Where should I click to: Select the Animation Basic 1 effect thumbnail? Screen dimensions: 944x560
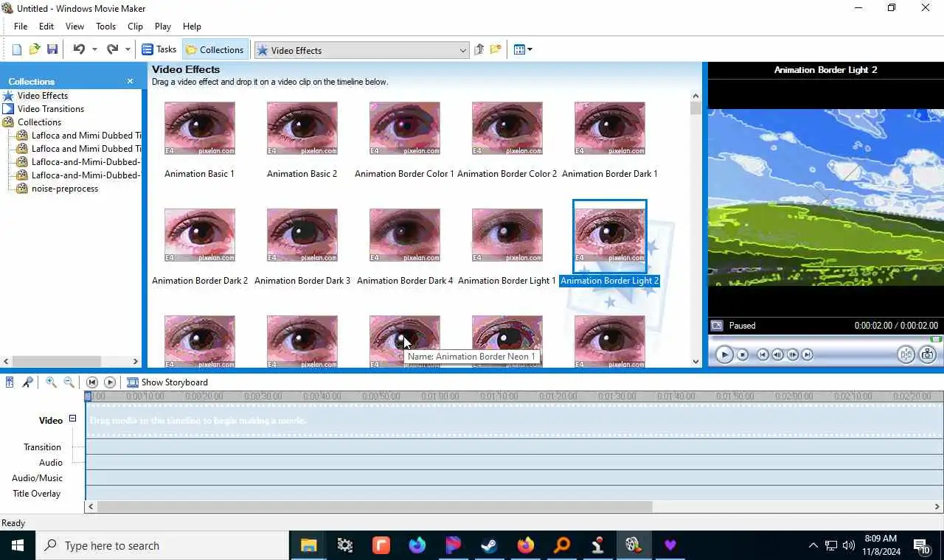coord(199,128)
